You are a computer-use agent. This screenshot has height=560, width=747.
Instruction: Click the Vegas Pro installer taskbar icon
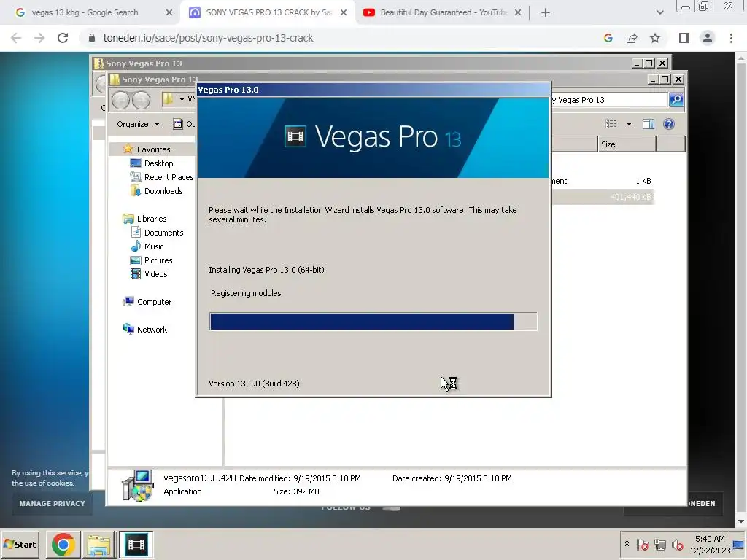(x=136, y=545)
